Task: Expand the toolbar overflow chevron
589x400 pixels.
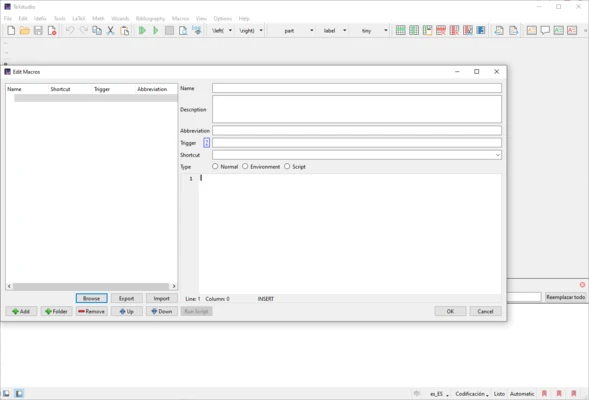Action: [x=585, y=30]
